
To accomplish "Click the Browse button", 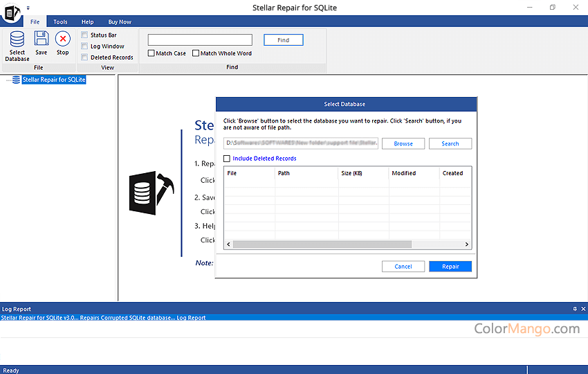I will tap(403, 143).
